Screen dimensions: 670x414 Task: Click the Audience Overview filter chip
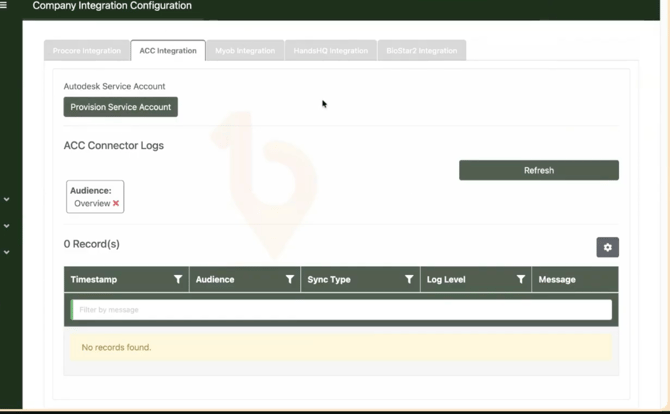coord(95,197)
